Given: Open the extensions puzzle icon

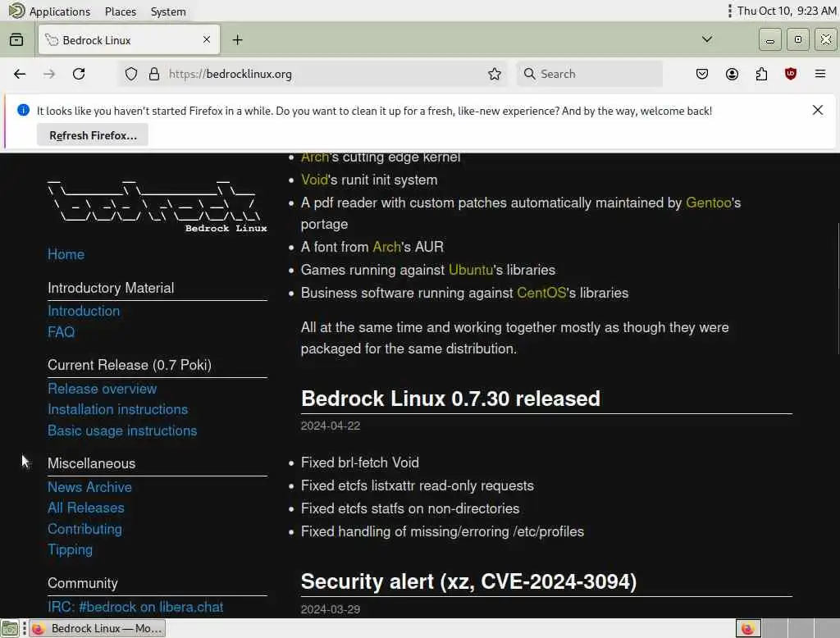Looking at the screenshot, I should click(x=761, y=74).
